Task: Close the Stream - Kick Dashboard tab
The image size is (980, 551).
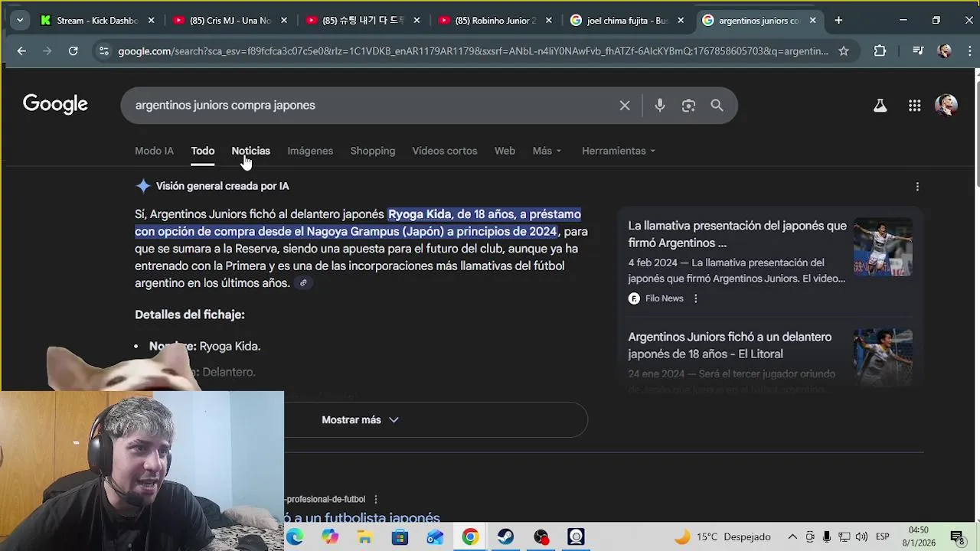Action: [151, 21]
